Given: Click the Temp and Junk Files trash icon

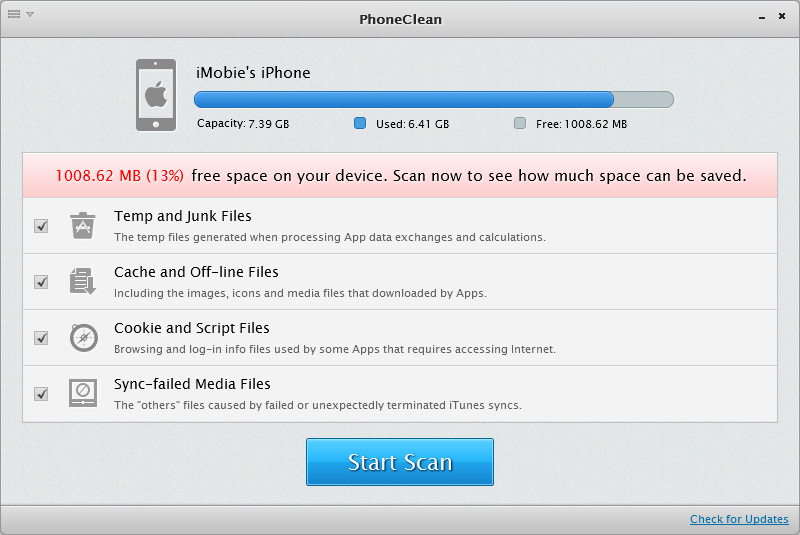Looking at the screenshot, I should tap(83, 225).
